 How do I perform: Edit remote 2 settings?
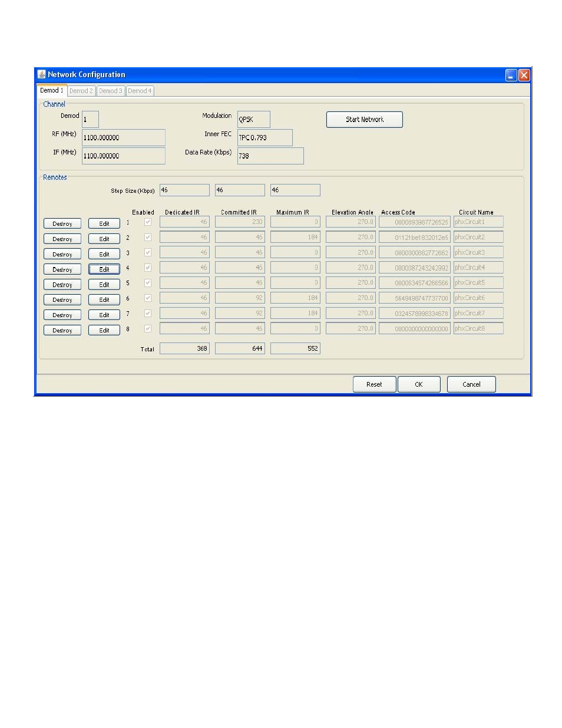[104, 239]
